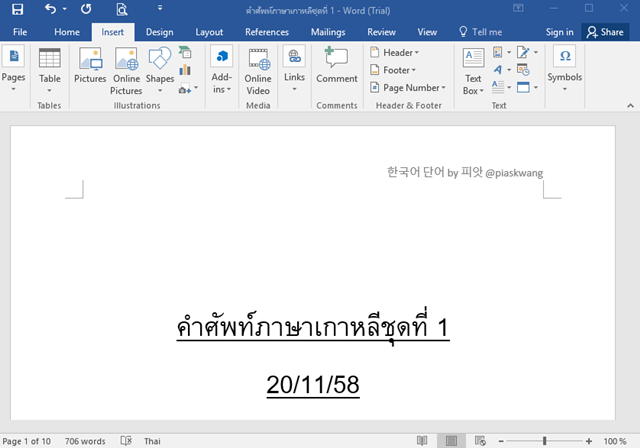Open the Shapes gallery
This screenshot has height=448, width=640.
(160, 70)
